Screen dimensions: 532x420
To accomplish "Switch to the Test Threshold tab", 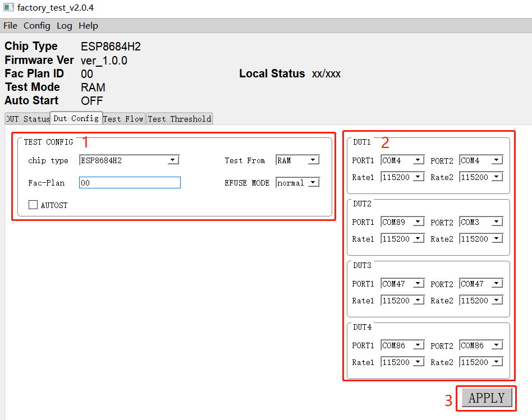I will [180, 118].
